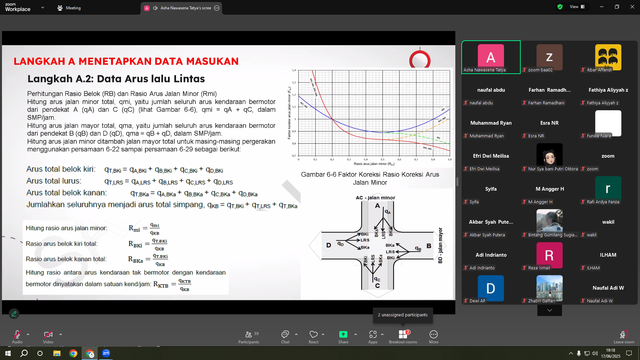This screenshot has height=360, width=640.
Task: Click the green encryption shield icon
Action: point(560,7)
